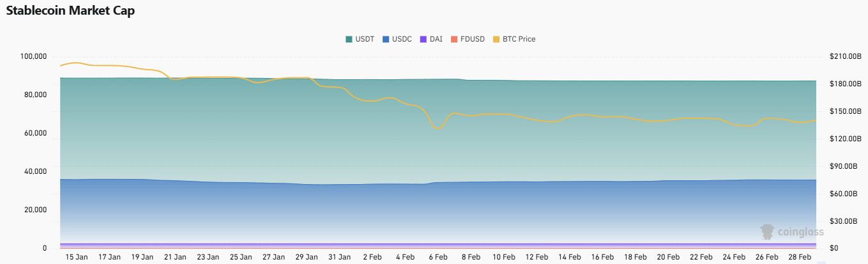The height and width of the screenshot is (264, 868).
Task: Click the teal USDT legend swatch
Action: click(349, 39)
